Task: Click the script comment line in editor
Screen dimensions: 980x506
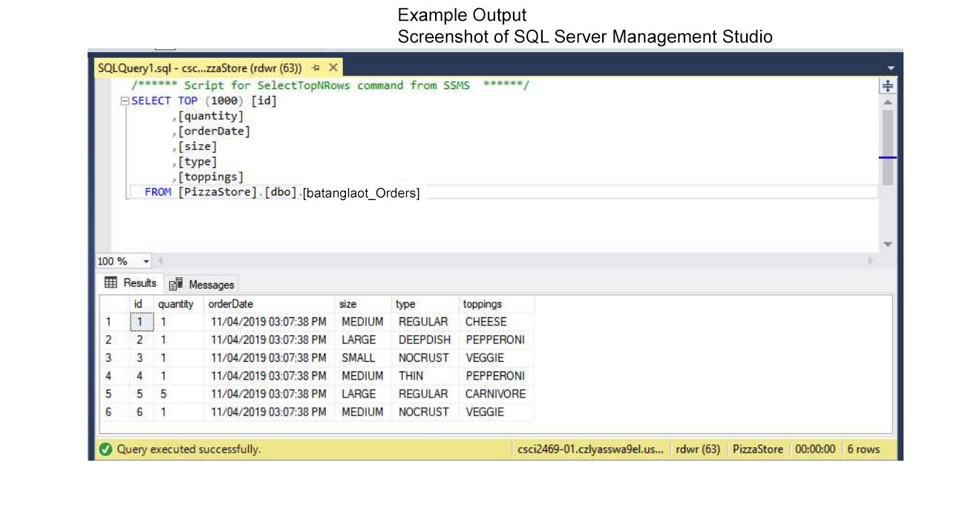Action: 330,85
